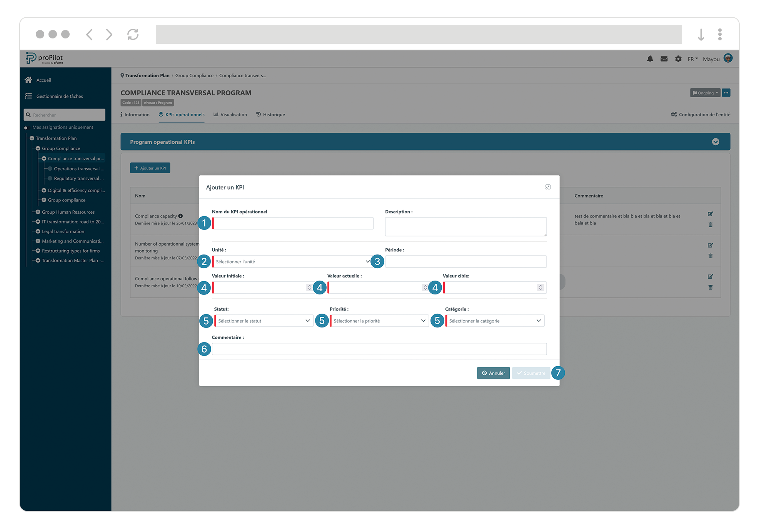Image resolution: width=759 pixels, height=532 pixels.
Task: Open the Sélectionner la catégorie dropdown
Action: (495, 321)
